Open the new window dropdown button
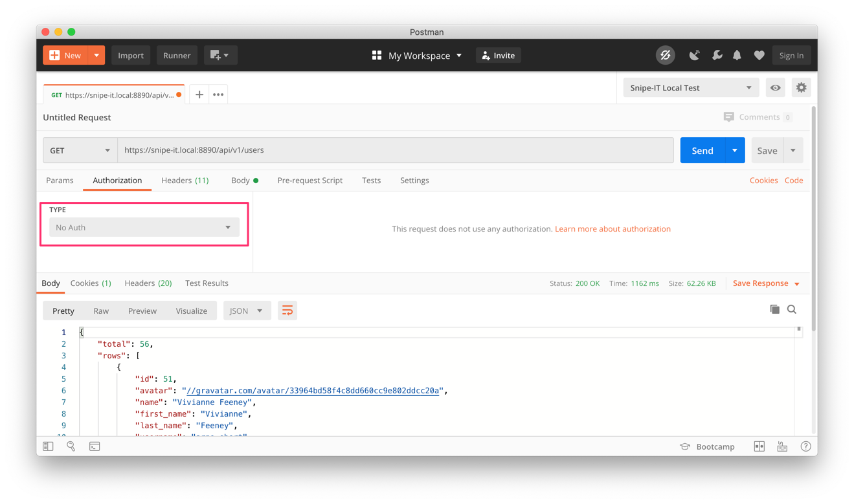Image resolution: width=854 pixels, height=504 pixels. [220, 56]
